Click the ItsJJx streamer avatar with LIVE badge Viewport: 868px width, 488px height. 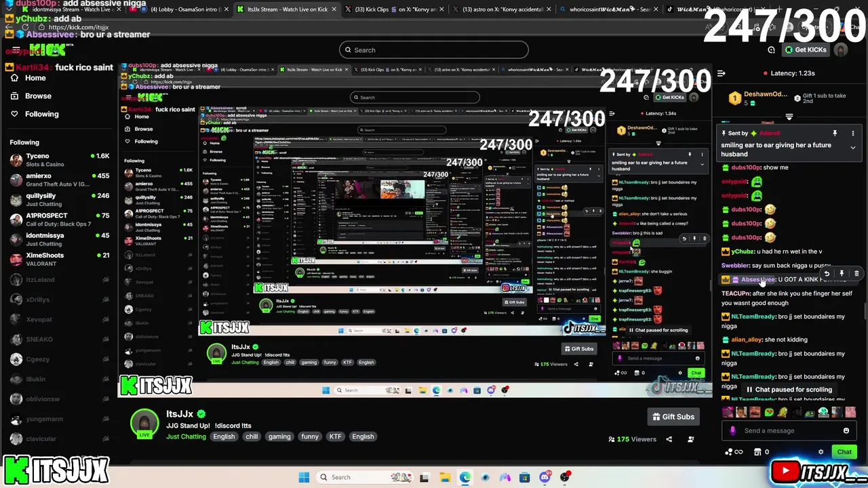point(144,424)
